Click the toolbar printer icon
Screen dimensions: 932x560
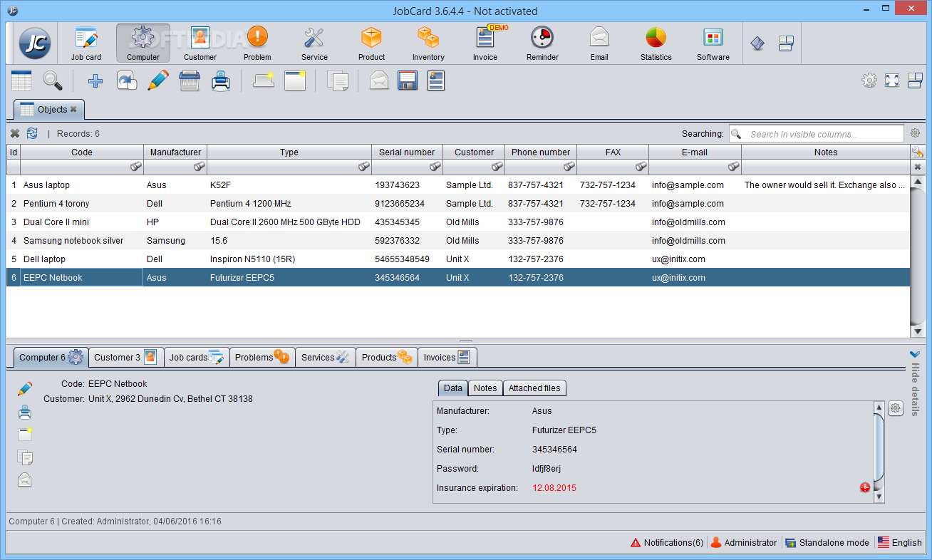(x=221, y=81)
